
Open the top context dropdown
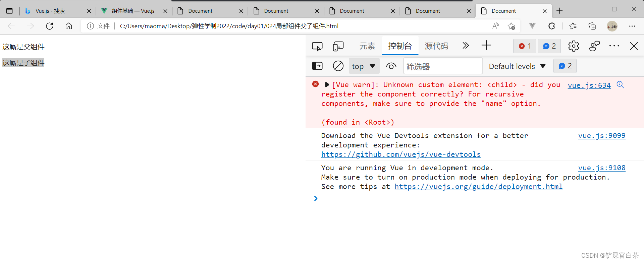pos(364,66)
